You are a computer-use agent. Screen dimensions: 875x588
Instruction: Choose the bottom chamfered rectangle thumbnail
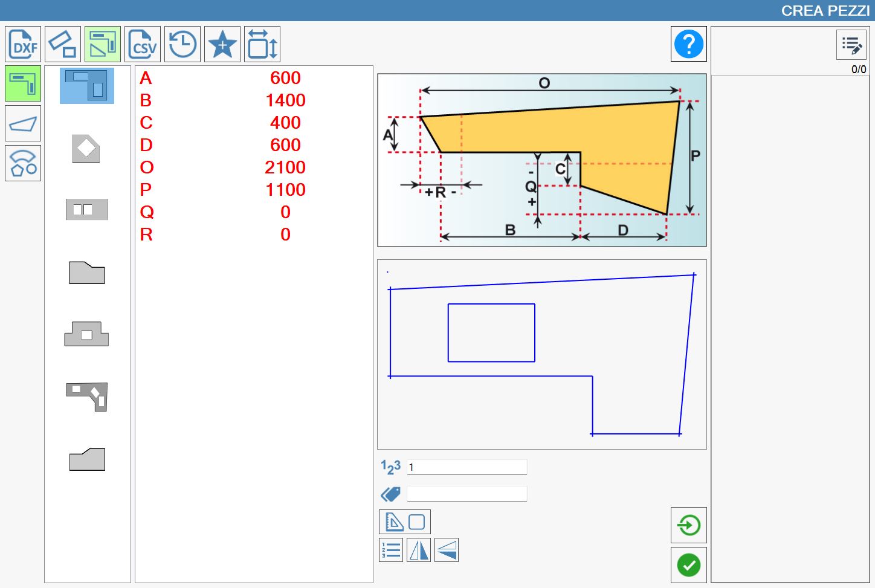pyautogui.click(x=87, y=459)
